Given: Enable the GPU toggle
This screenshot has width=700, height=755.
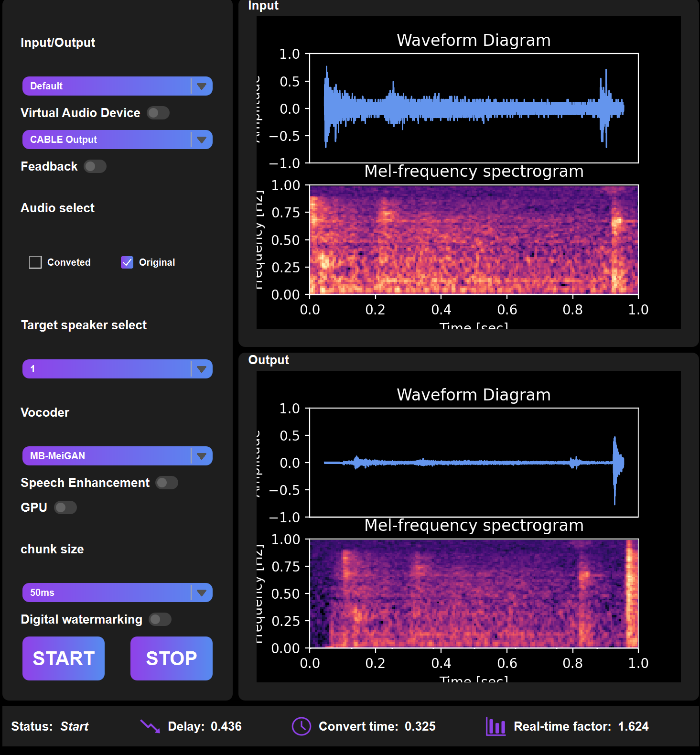Looking at the screenshot, I should click(x=65, y=507).
